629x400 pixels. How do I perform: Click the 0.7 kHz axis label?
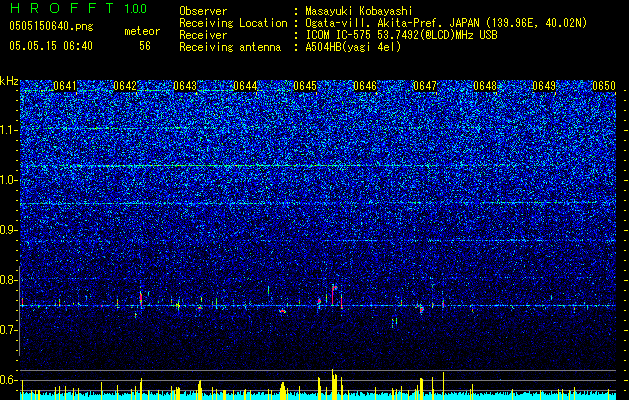(9, 330)
